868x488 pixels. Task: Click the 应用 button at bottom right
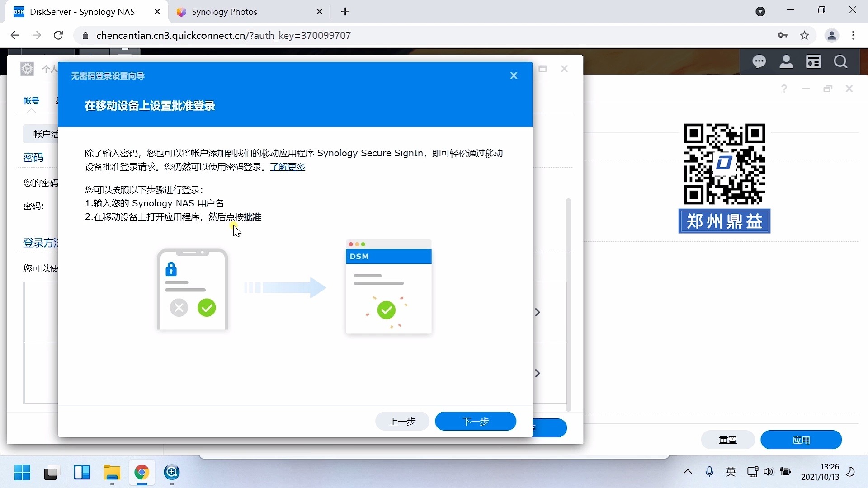coord(801,440)
